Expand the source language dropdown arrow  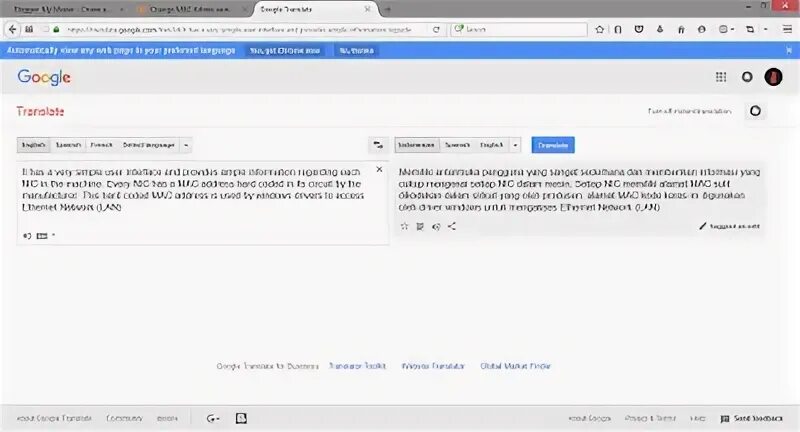[x=186, y=145]
